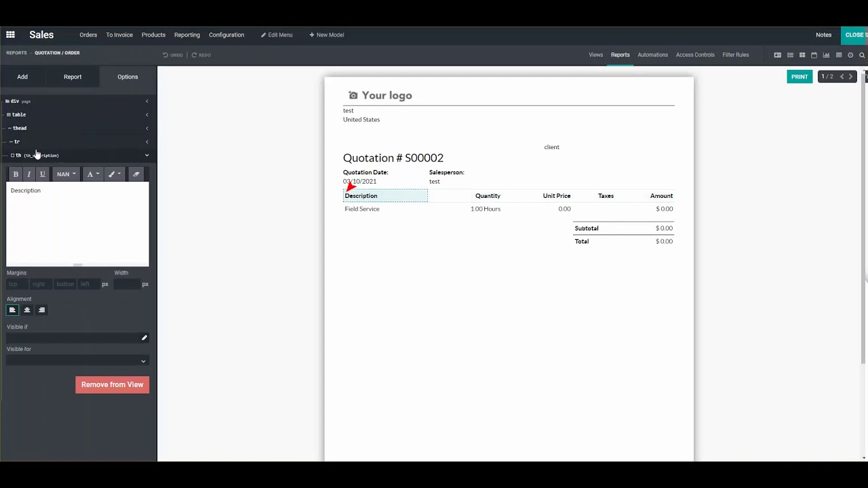The height and width of the screenshot is (488, 868).
Task: Open the NAN font size dropdown
Action: (x=66, y=174)
